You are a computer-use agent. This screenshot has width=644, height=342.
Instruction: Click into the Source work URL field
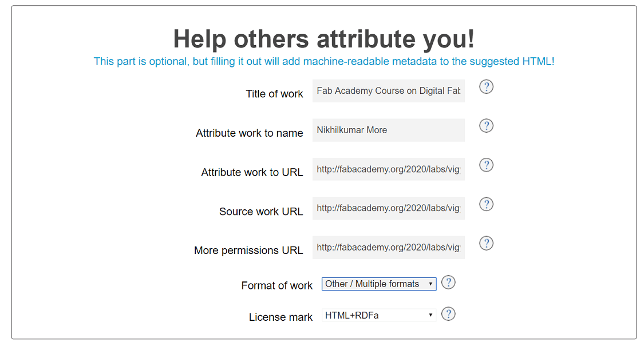click(388, 209)
